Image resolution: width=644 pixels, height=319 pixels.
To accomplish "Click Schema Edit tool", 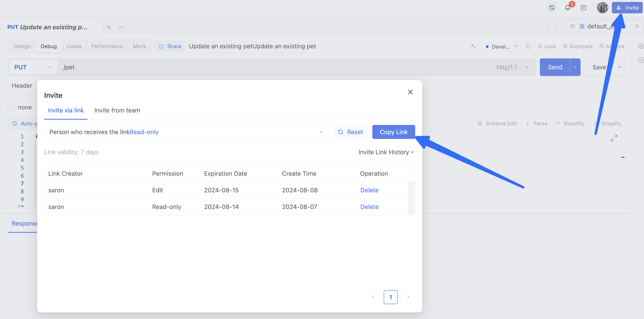I will point(497,123).
